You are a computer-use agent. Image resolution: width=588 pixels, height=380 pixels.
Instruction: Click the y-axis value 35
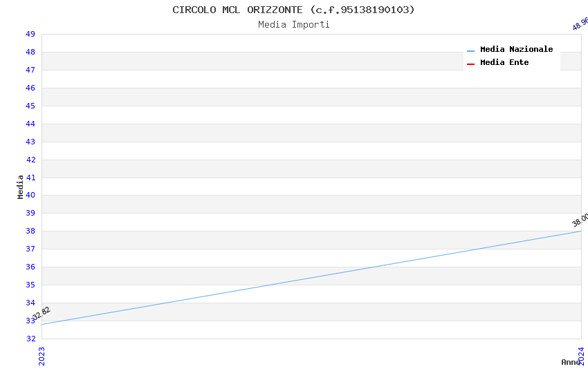(30, 285)
